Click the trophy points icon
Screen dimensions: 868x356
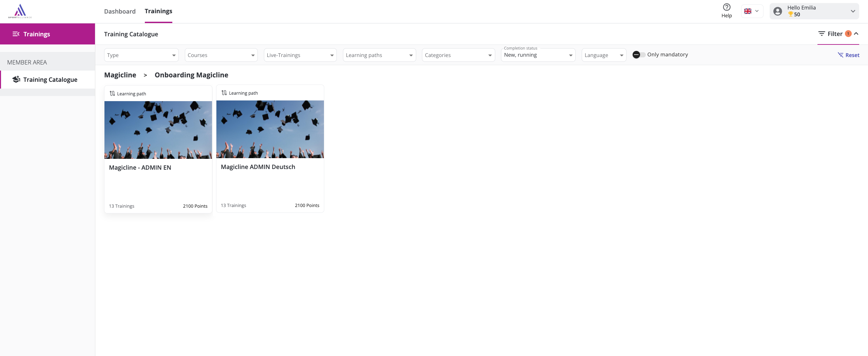pyautogui.click(x=791, y=14)
